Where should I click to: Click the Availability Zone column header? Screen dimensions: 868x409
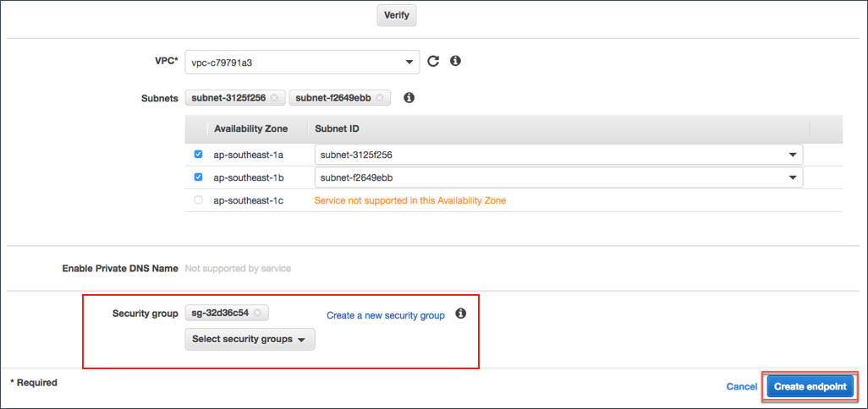250,128
